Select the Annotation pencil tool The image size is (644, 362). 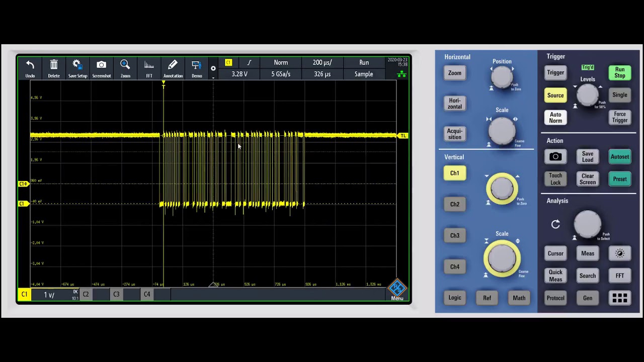(173, 65)
